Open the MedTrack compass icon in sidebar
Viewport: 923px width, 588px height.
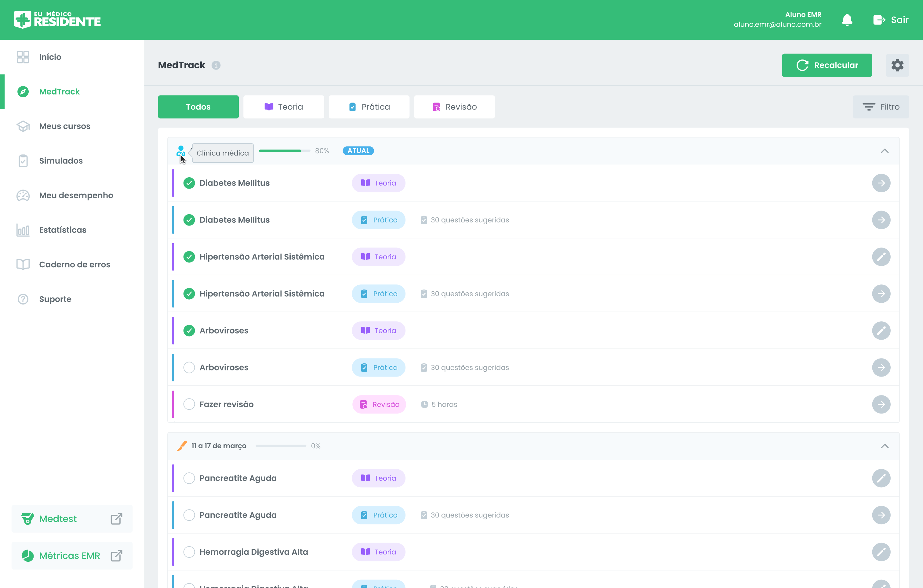pos(23,92)
